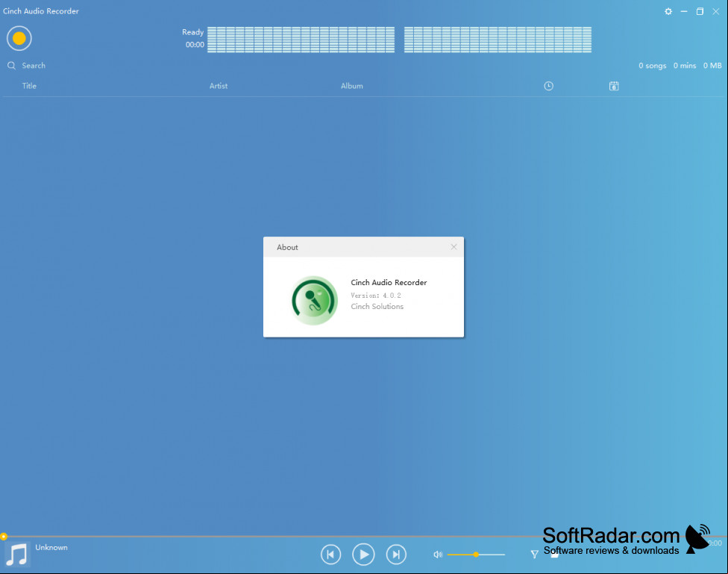Open the filter funnel icon
Viewport: 728px width, 574px height.
pos(534,554)
